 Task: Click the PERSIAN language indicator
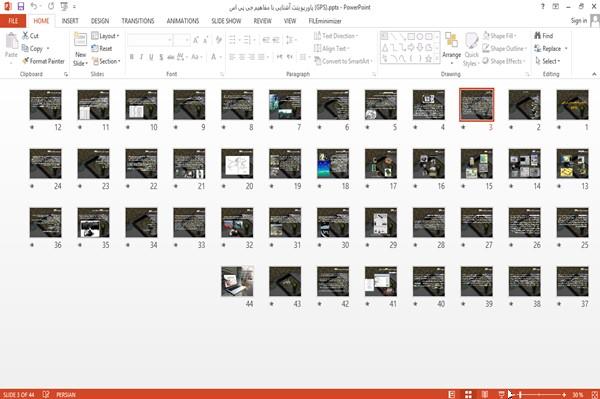(66, 394)
